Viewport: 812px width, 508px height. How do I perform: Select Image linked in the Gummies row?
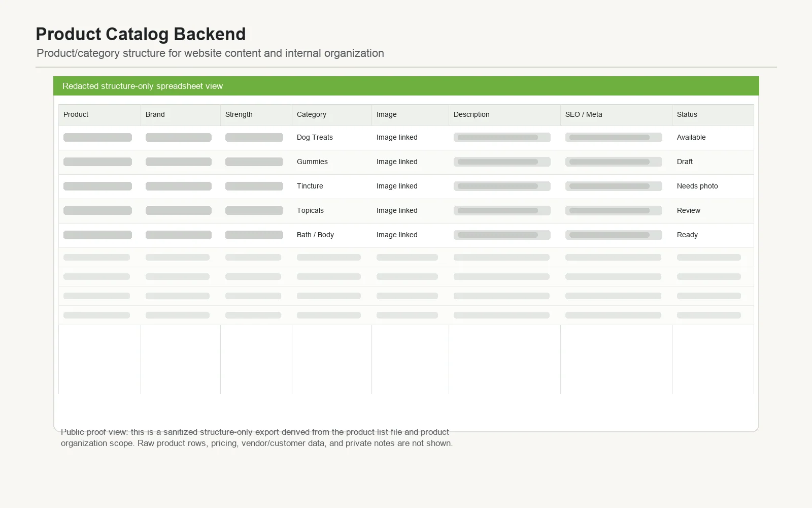(x=397, y=162)
